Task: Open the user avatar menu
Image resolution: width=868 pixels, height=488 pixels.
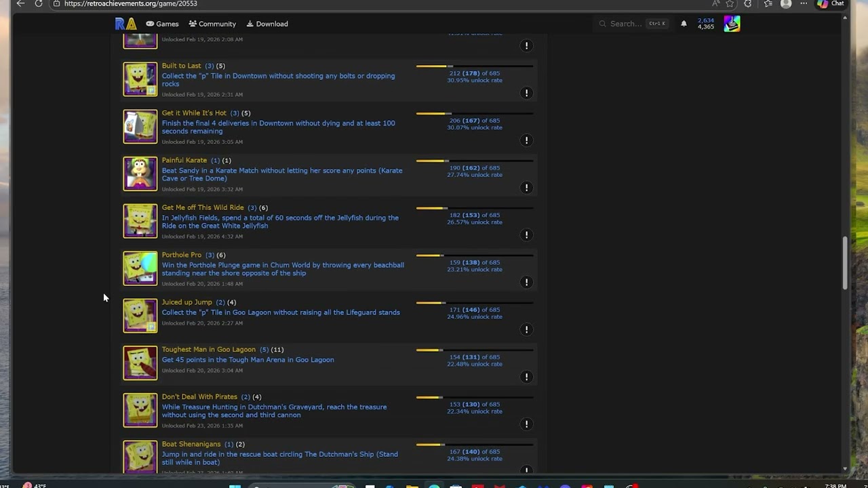Action: (x=732, y=24)
